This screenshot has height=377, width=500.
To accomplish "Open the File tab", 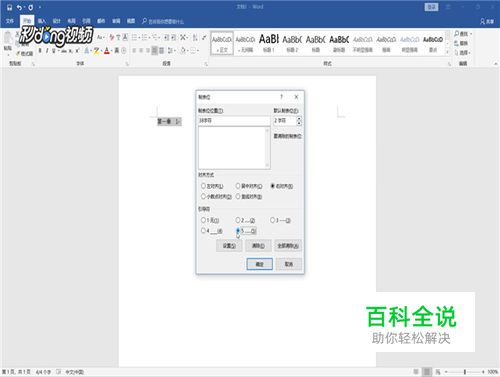I will (x=10, y=21).
